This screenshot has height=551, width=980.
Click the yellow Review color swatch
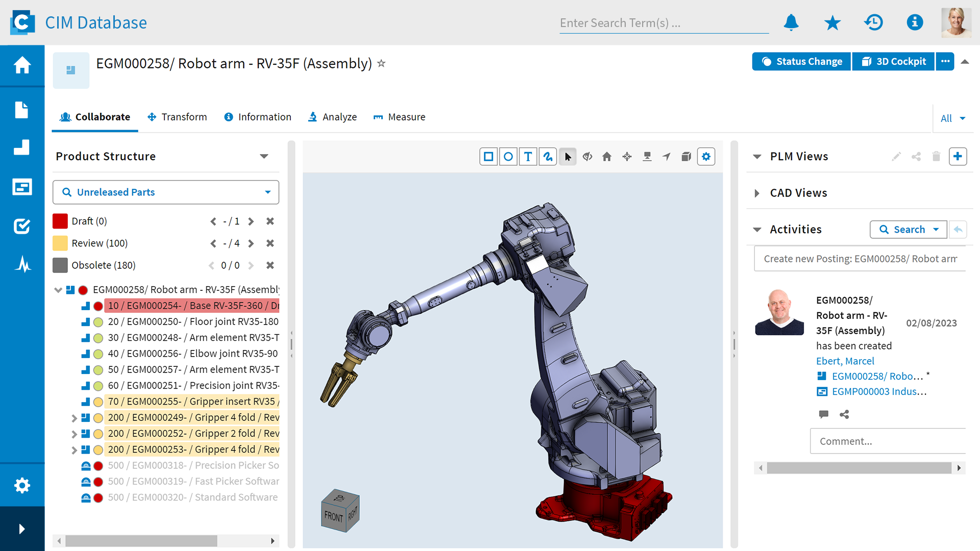click(60, 243)
